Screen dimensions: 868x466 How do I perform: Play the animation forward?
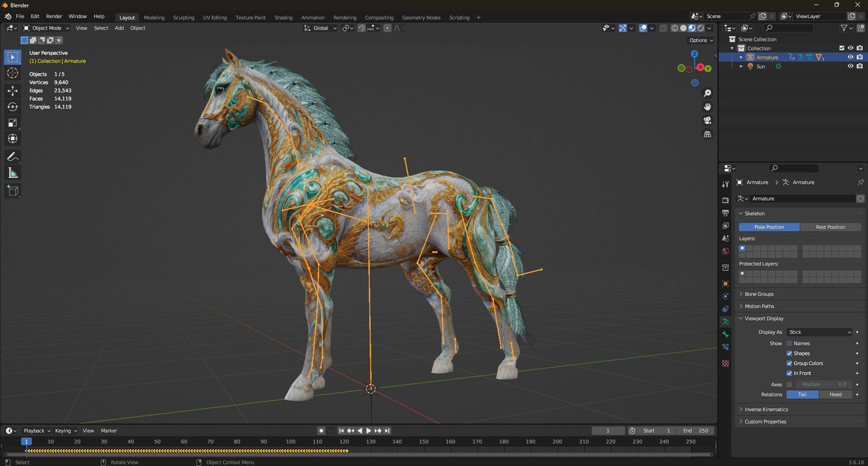[369, 431]
